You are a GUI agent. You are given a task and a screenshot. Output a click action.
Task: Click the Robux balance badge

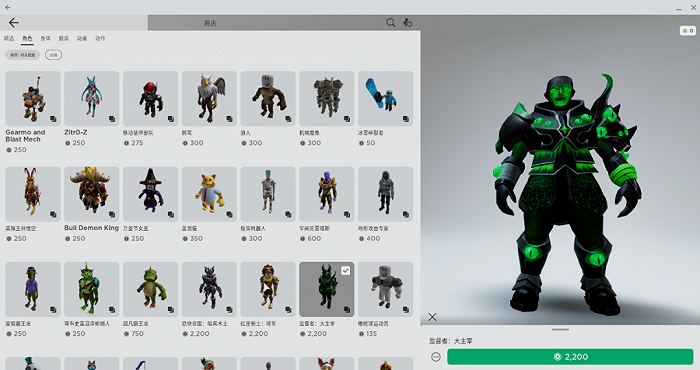[688, 31]
